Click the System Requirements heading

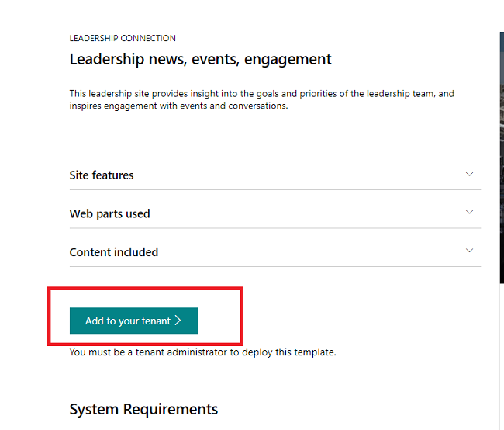click(x=143, y=409)
